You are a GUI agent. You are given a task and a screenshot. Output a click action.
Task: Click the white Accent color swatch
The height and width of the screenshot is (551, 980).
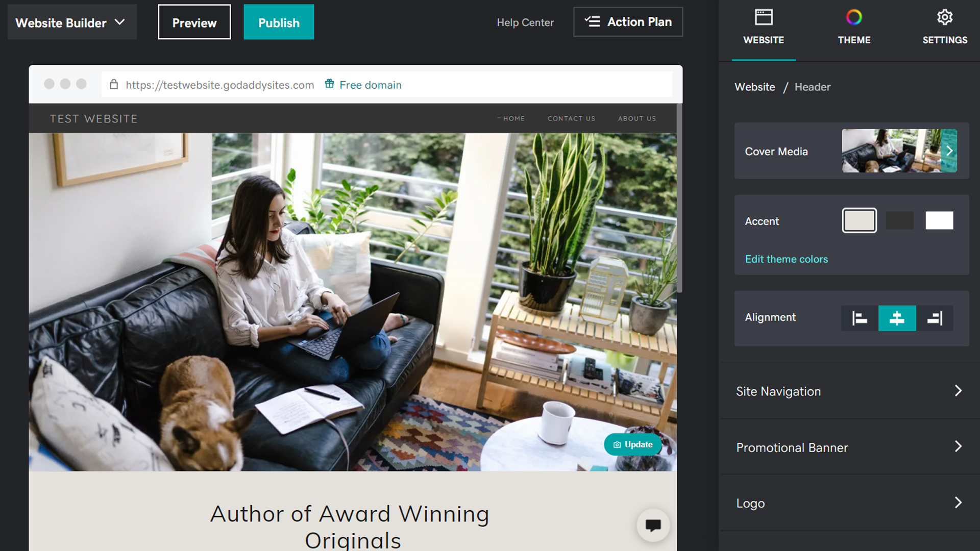(x=939, y=221)
